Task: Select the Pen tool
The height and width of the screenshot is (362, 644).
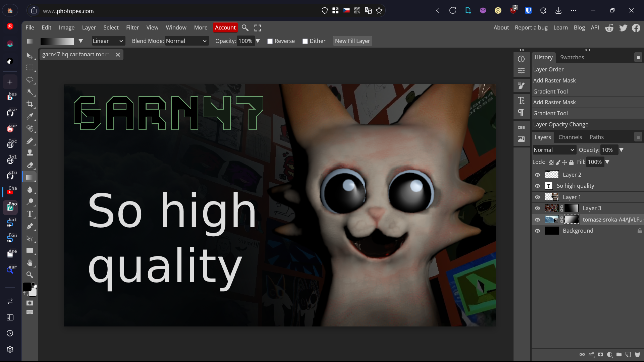Action: coord(30,226)
